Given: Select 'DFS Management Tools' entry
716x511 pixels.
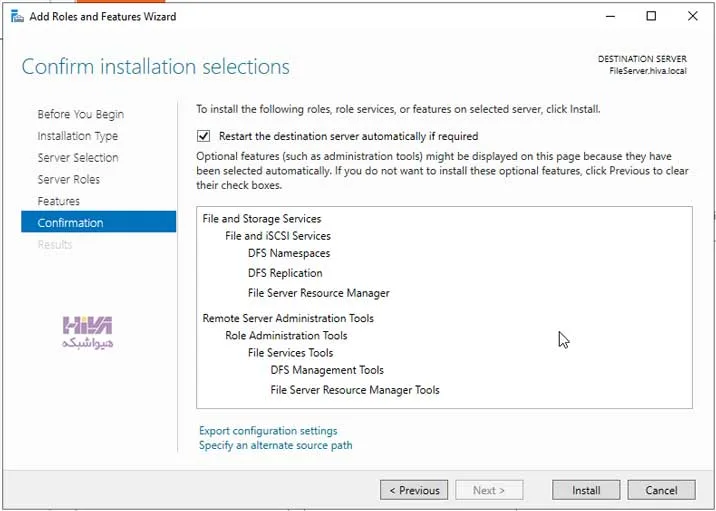Looking at the screenshot, I should tap(327, 370).
